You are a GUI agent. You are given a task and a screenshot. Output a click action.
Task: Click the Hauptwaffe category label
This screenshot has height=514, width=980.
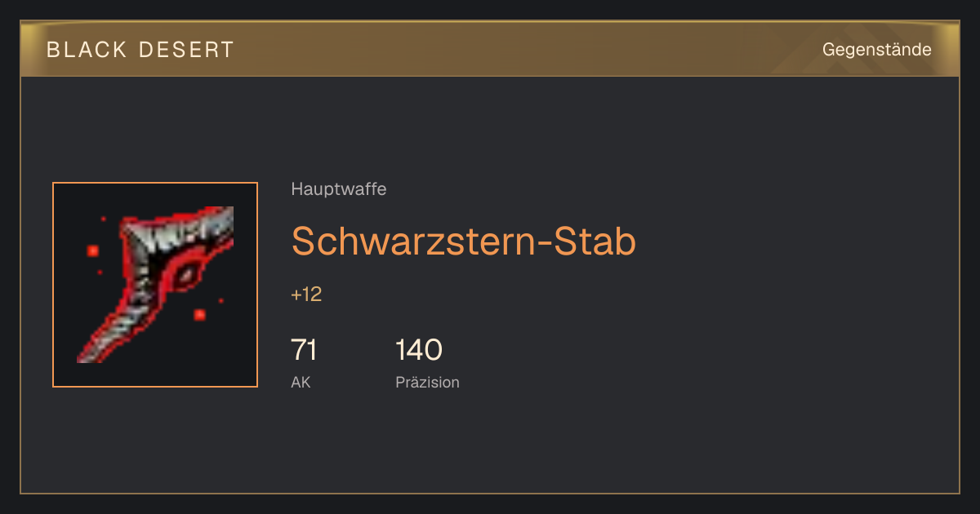click(338, 189)
